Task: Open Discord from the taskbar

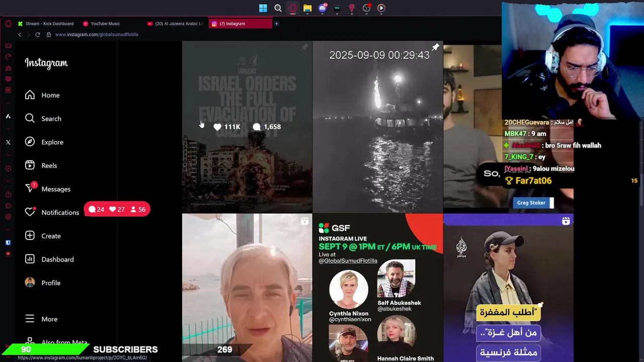Action: [323, 8]
